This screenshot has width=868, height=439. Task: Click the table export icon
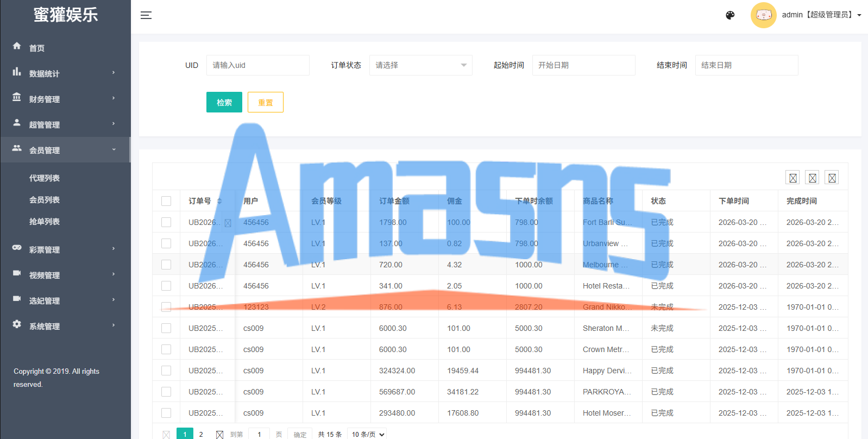tap(813, 178)
